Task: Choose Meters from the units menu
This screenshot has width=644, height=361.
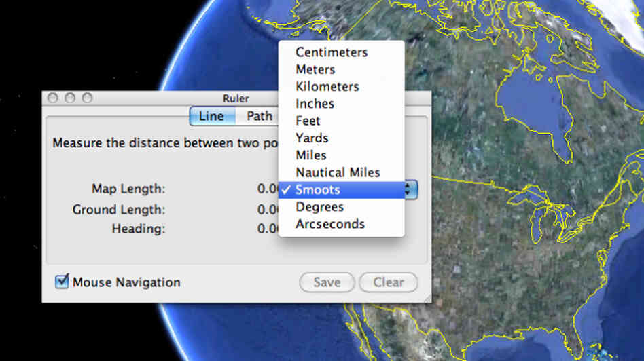Action: (x=341, y=69)
